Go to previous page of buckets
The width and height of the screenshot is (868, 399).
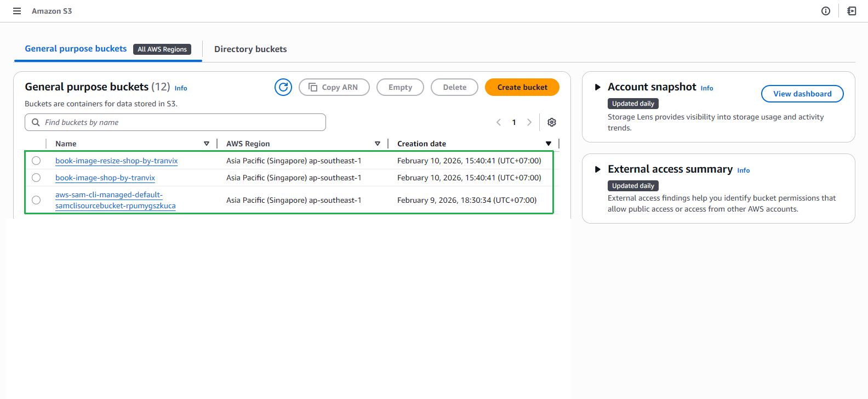pos(499,122)
